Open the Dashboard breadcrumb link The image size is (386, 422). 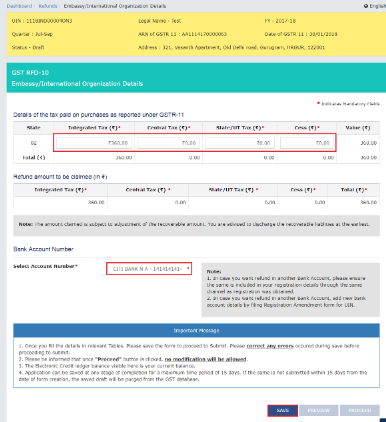tap(19, 6)
